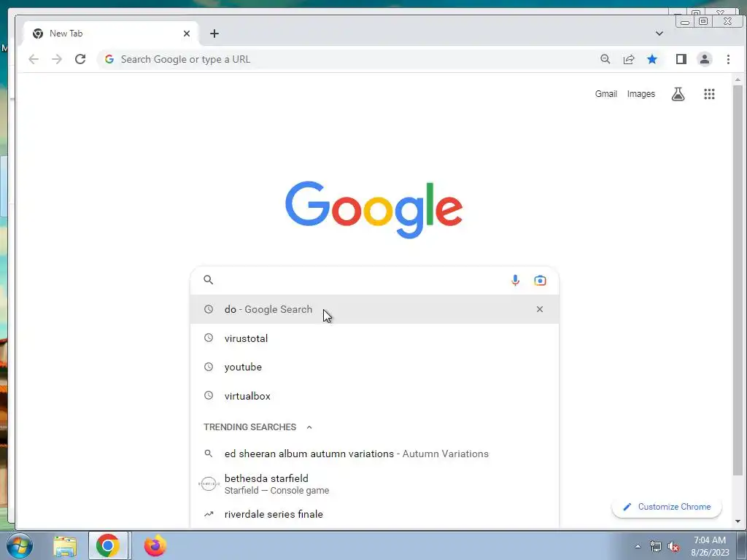Click the forward navigation arrow
Image resolution: width=747 pixels, height=560 pixels.
57,59
